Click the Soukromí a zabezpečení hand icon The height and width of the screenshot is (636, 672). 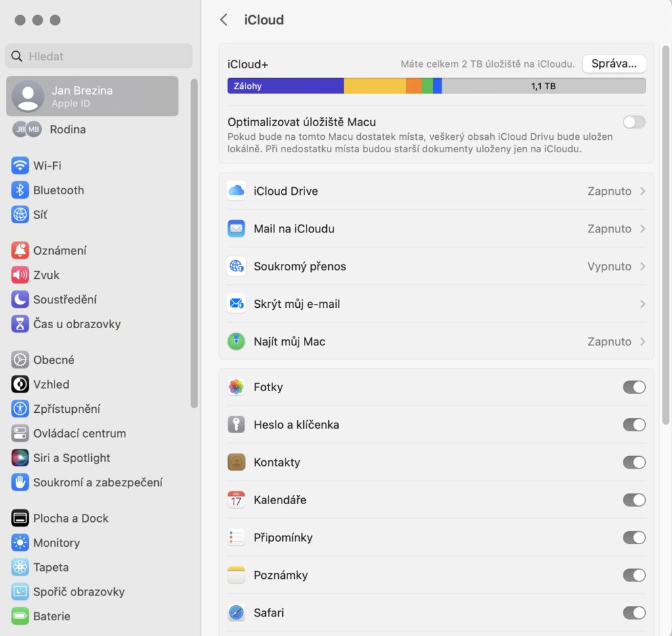pos(20,482)
